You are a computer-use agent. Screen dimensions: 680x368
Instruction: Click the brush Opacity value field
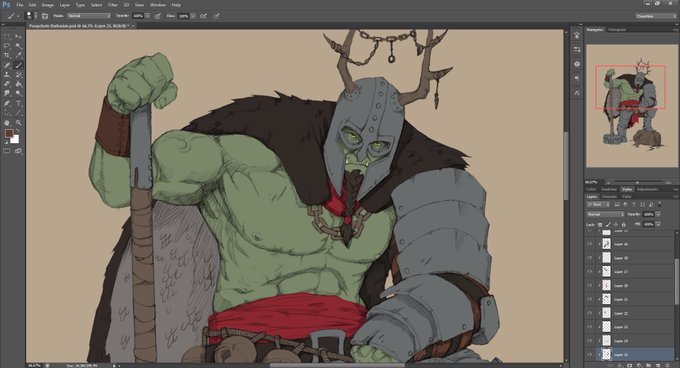(x=138, y=16)
